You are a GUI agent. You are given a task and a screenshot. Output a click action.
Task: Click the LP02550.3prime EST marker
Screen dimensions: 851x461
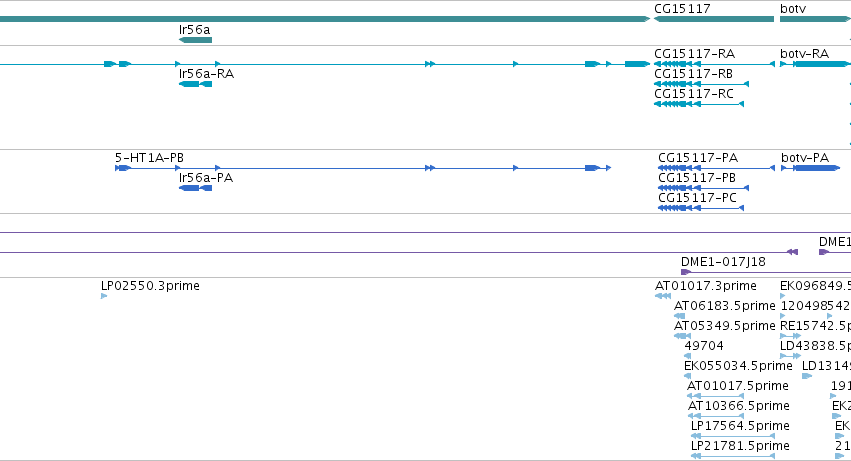point(104,296)
